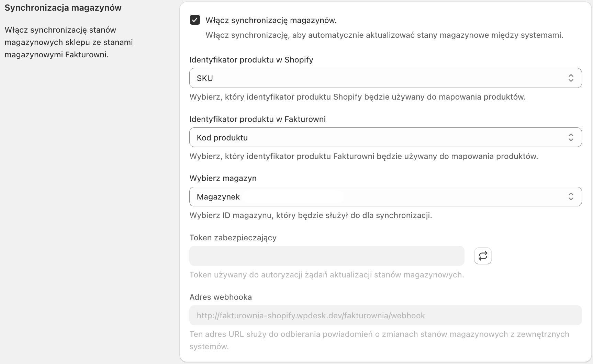Open the Fakturownia identifier dropdown showing Kod produktu
593x364 pixels.
tap(385, 137)
